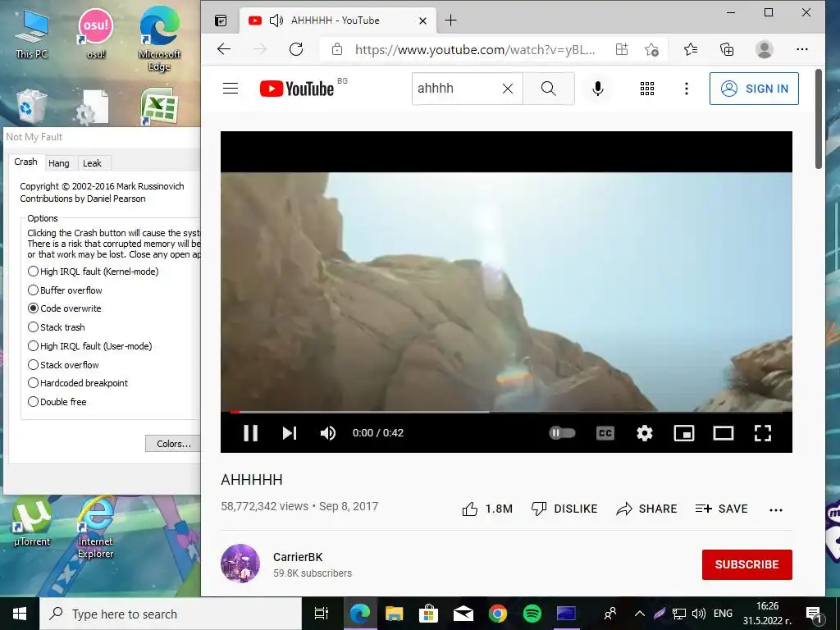Pause the YouTube video
Screen dimensions: 840x630
[251, 433]
